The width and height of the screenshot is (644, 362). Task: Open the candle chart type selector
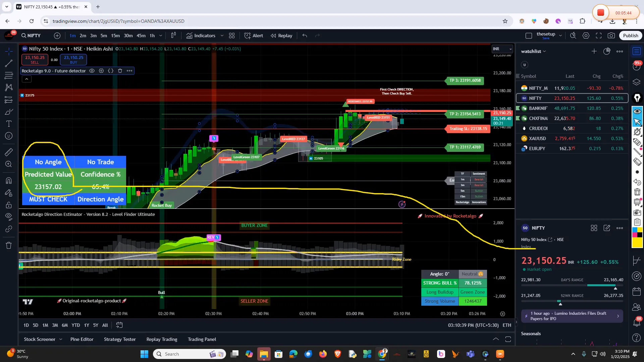[173, 36]
